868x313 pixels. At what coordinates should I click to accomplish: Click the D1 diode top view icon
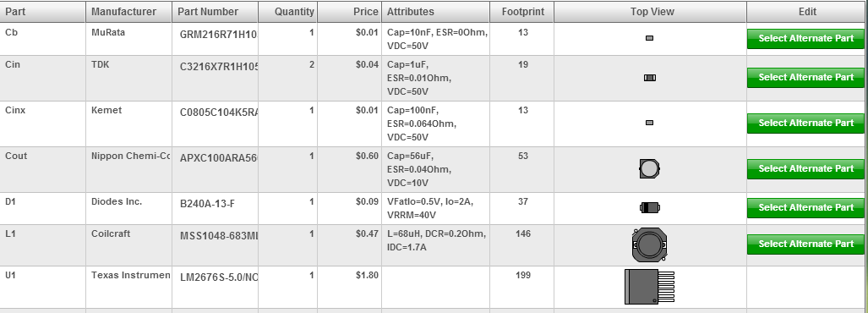650,208
